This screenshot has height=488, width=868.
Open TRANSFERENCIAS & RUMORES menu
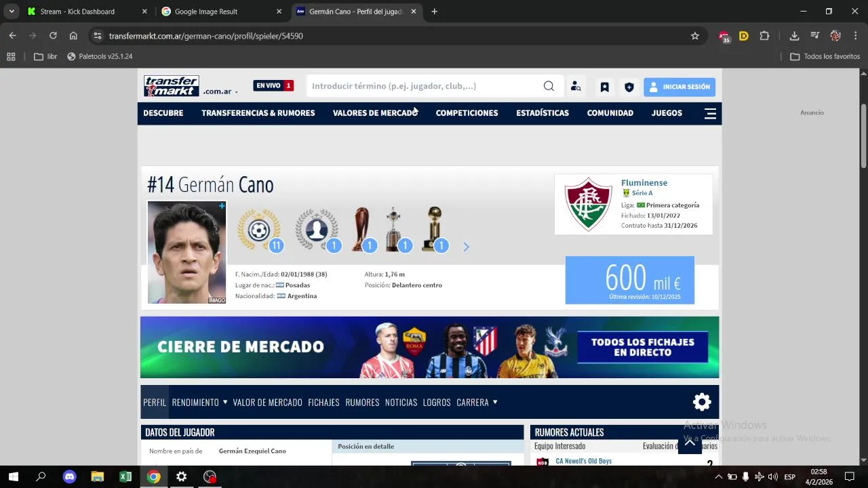(258, 113)
